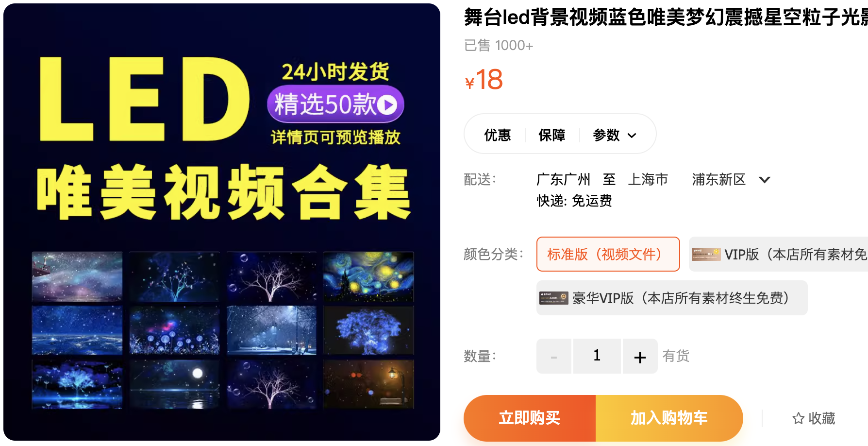Decrease quantity with the minus button

(554, 356)
